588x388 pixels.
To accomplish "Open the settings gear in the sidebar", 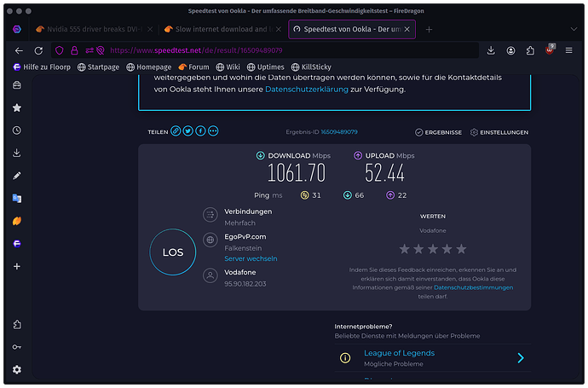I will pyautogui.click(x=17, y=370).
